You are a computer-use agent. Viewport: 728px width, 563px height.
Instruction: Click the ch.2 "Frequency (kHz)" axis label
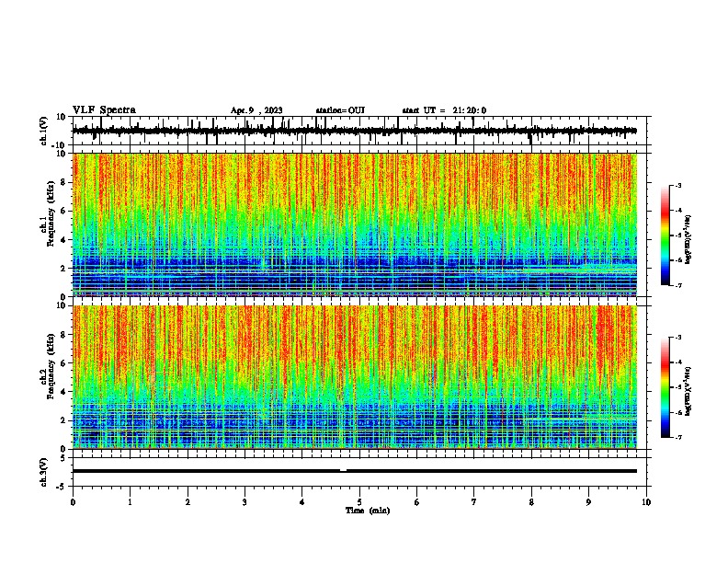tap(51, 366)
